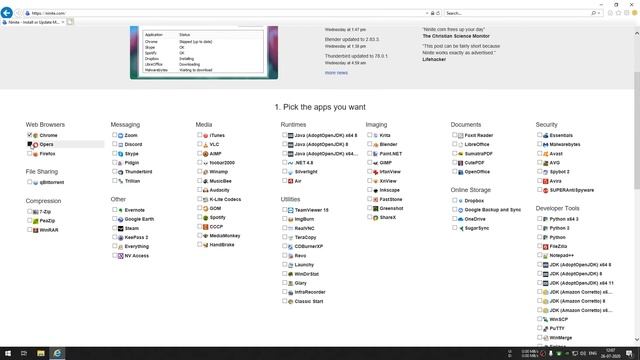Open the search provider dropdown arrow
The width and height of the screenshot is (640, 360).
point(599,13)
